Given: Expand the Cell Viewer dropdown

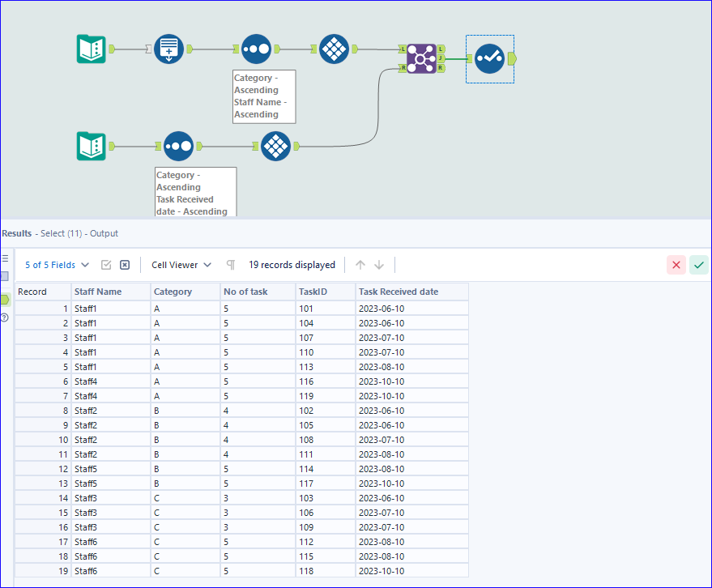Looking at the screenshot, I should tap(181, 265).
